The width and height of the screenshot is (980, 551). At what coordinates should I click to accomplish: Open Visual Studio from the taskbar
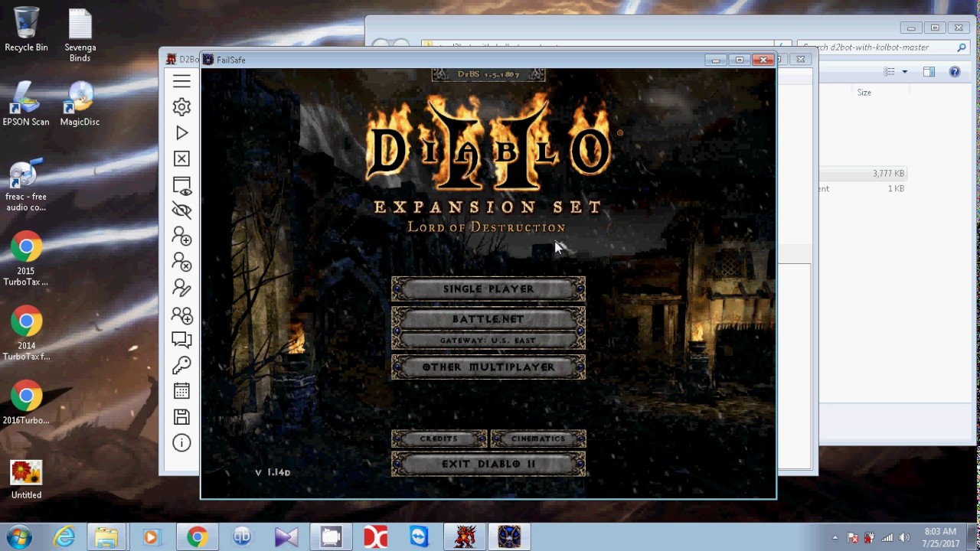286,537
